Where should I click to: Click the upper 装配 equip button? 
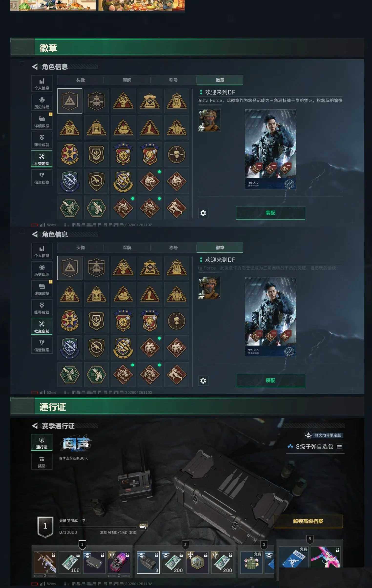pyautogui.click(x=270, y=213)
